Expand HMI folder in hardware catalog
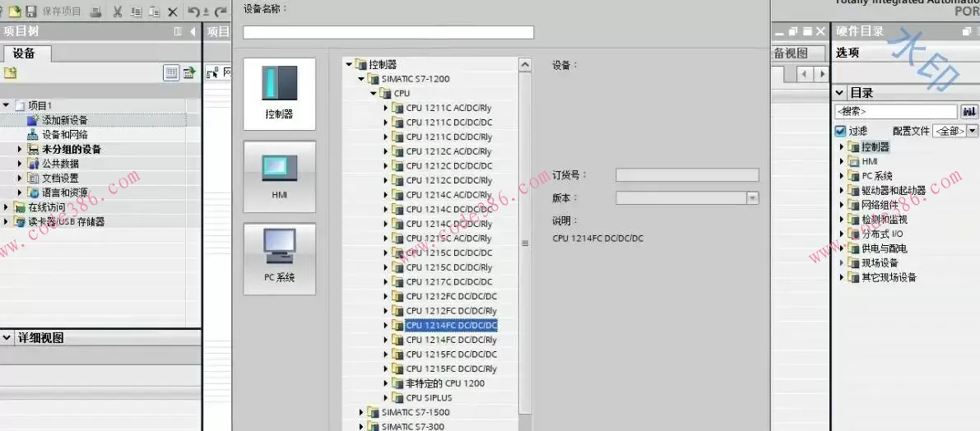This screenshot has height=431, width=980. tap(841, 162)
